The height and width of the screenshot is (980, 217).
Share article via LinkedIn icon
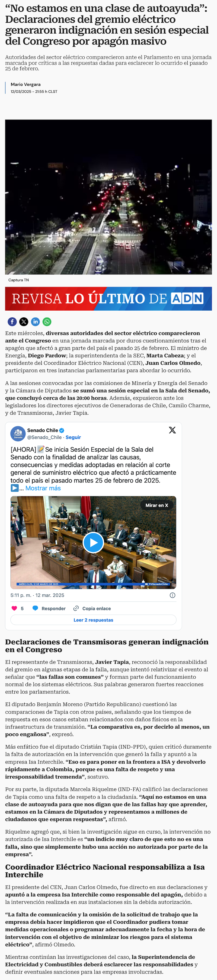coord(36,322)
